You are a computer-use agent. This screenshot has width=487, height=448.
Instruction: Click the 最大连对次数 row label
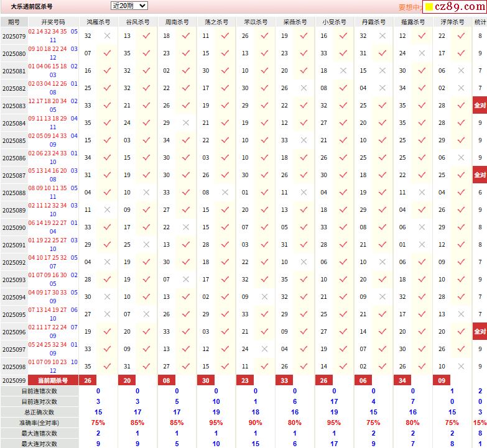coord(39,444)
